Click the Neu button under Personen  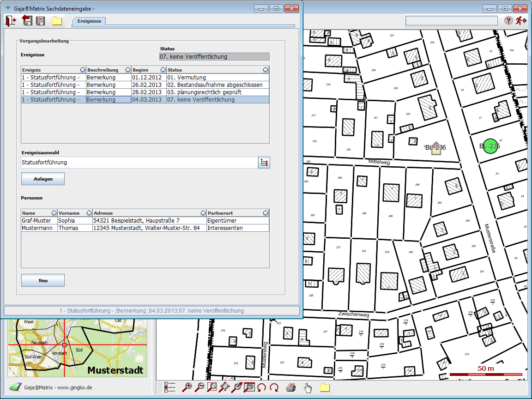(x=43, y=280)
